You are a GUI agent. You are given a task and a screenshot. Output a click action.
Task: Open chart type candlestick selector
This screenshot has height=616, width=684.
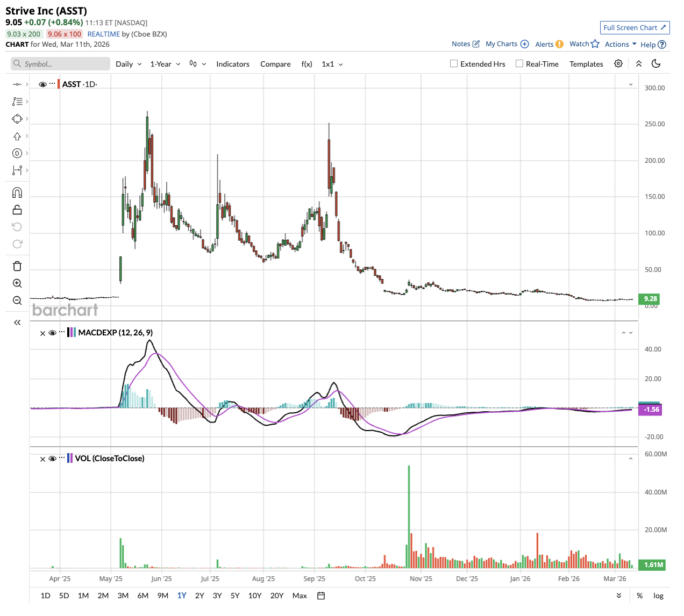[x=197, y=63]
